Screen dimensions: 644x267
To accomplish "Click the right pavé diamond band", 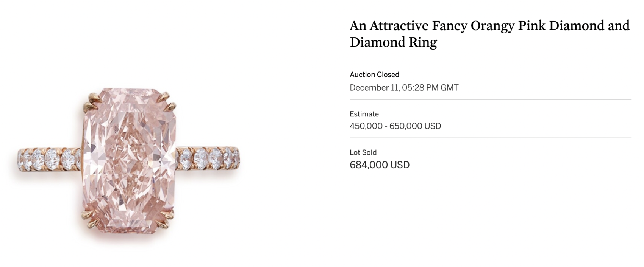I will click(x=208, y=158).
